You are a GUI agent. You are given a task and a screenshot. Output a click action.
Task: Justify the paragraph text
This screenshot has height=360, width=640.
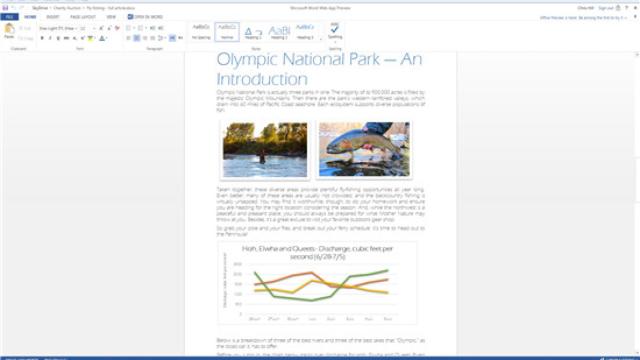(x=153, y=38)
